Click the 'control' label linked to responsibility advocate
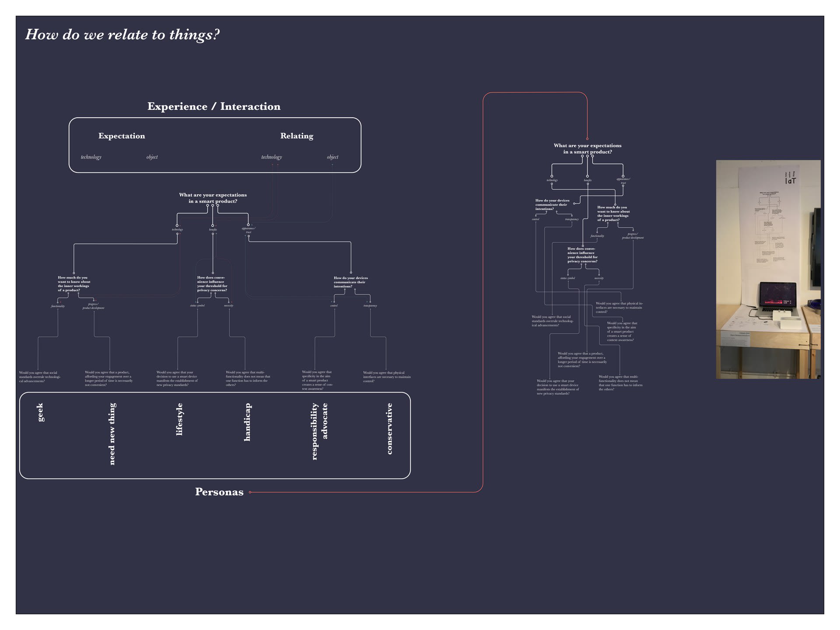The image size is (840, 630). (334, 305)
